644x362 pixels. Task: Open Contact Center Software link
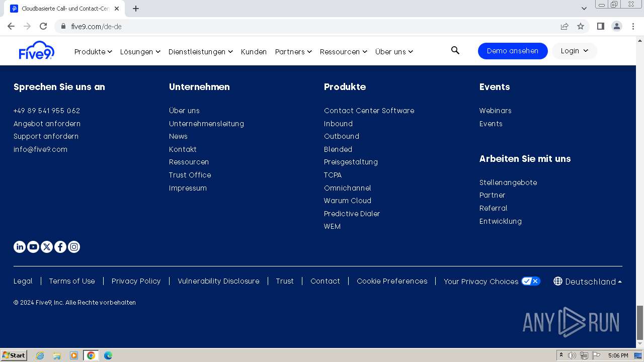pos(369,111)
